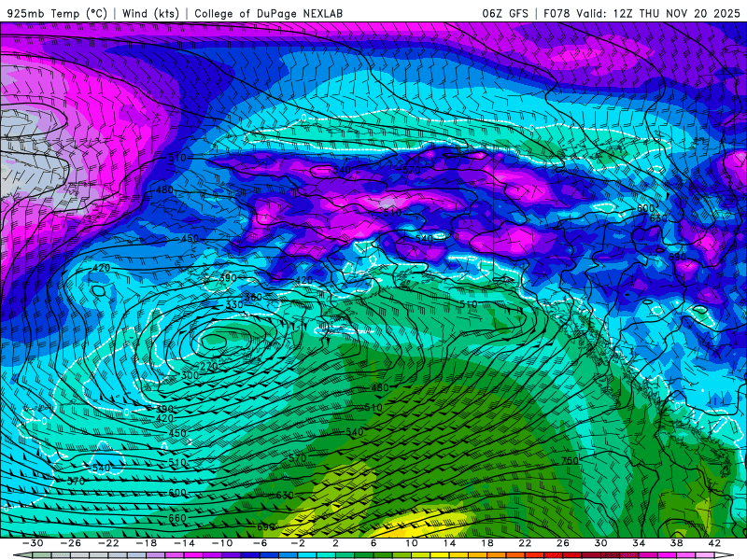Click the '18' color scale label
The width and height of the screenshot is (747, 560).
487,543
